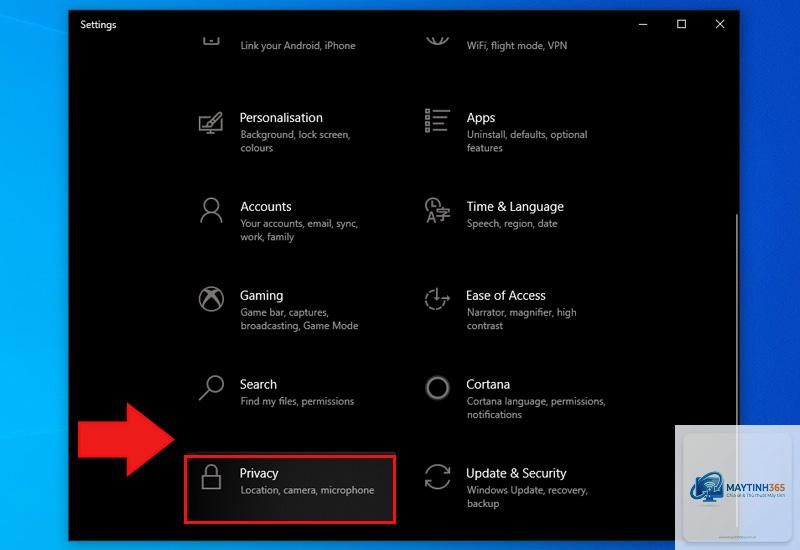Click 'Cortana language, permissions, notifications' description
The height and width of the screenshot is (550, 800).
pyautogui.click(x=536, y=408)
